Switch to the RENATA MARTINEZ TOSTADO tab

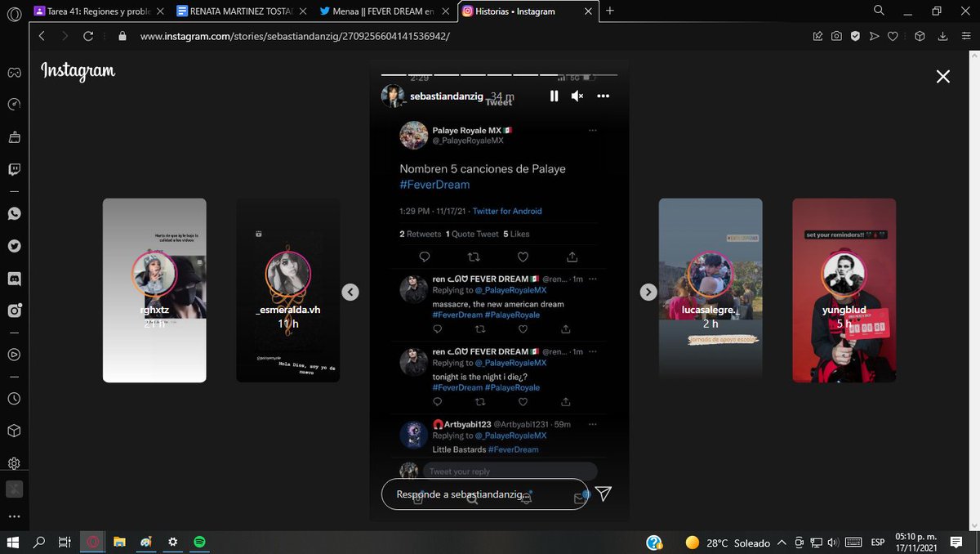tap(243, 11)
